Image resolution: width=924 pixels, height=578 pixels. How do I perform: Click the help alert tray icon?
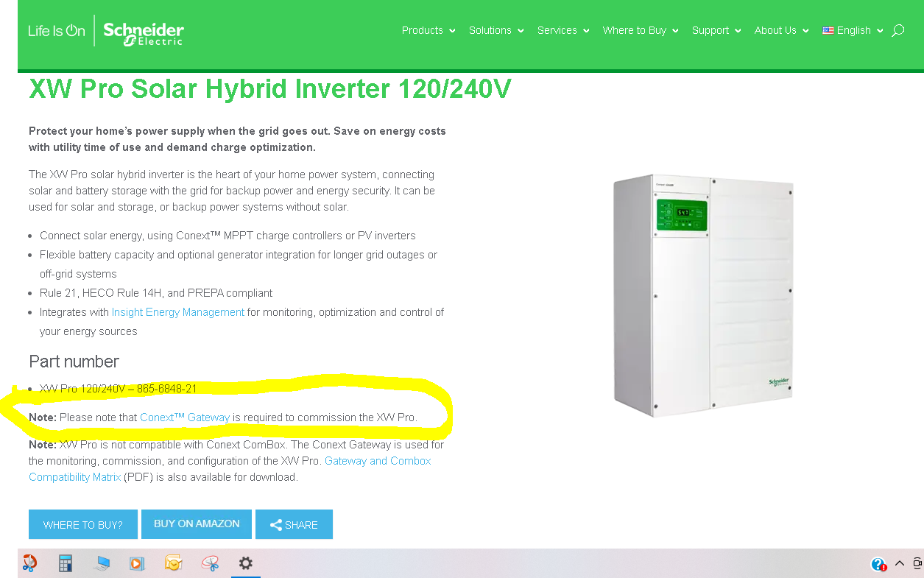(x=878, y=564)
